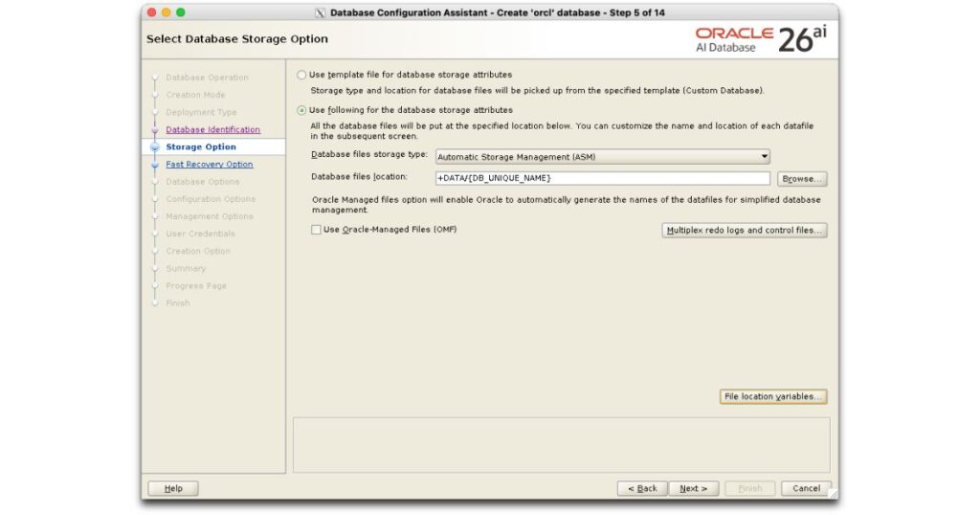Image resolution: width=980 pixels, height=515 pixels.
Task: Enable Use Oracle-Managed Files (OMF) checkbox
Action: (316, 230)
